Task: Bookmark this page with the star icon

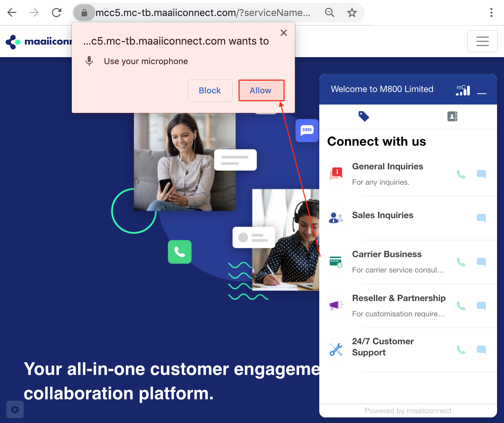Action: click(x=352, y=13)
